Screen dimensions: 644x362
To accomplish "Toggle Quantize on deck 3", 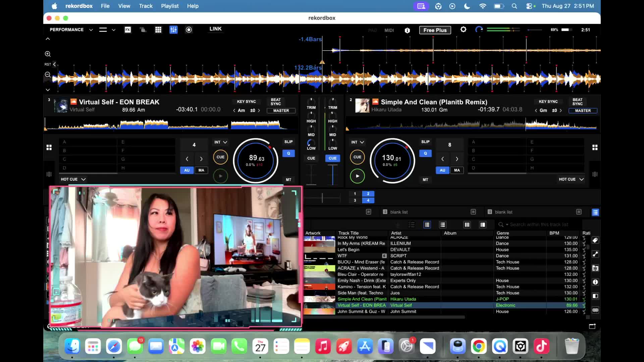I will (x=288, y=154).
